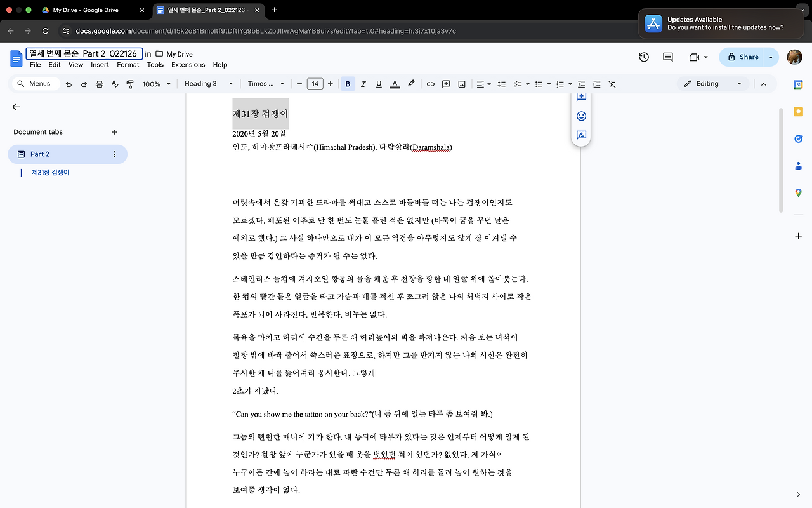812x508 pixels.
Task: Insert an image into the document
Action: click(462, 83)
